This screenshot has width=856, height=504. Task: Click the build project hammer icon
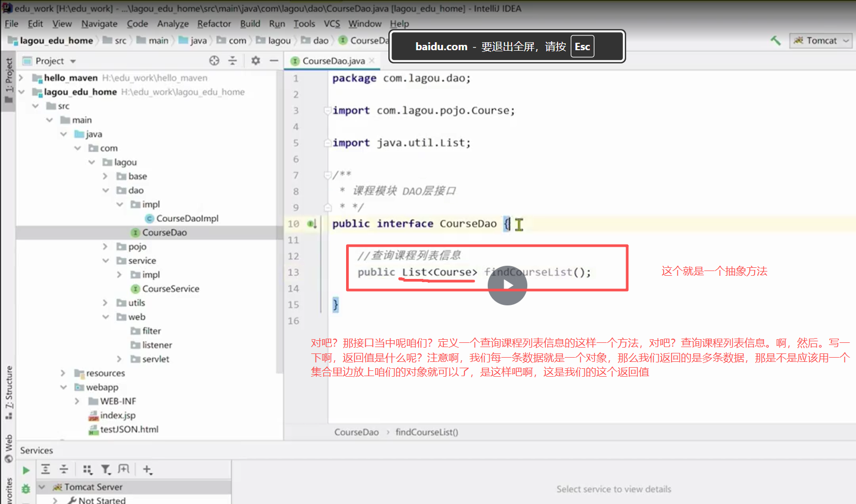click(x=776, y=40)
